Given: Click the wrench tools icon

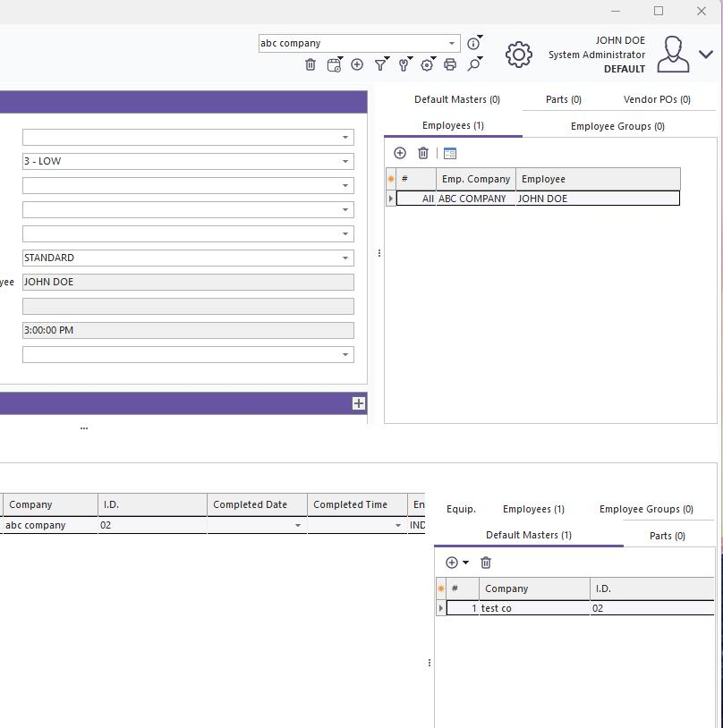Looking at the screenshot, I should (x=404, y=64).
